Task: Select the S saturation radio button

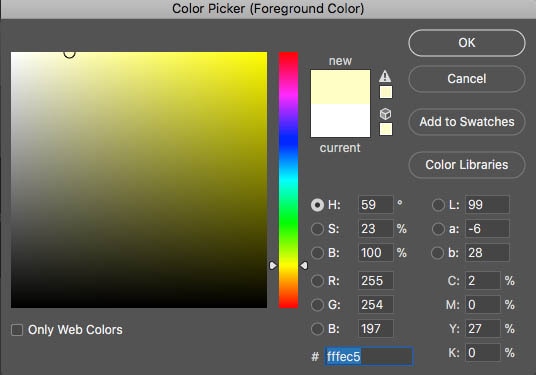Action: pos(317,229)
